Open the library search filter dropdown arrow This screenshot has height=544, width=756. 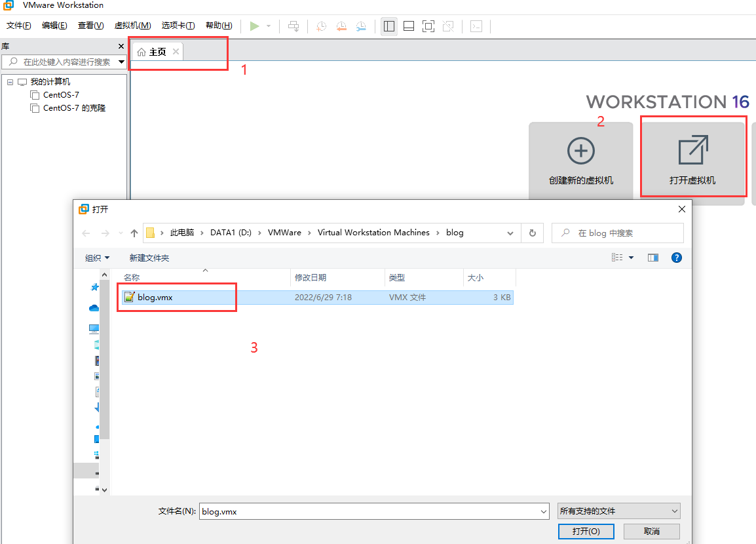click(x=121, y=62)
